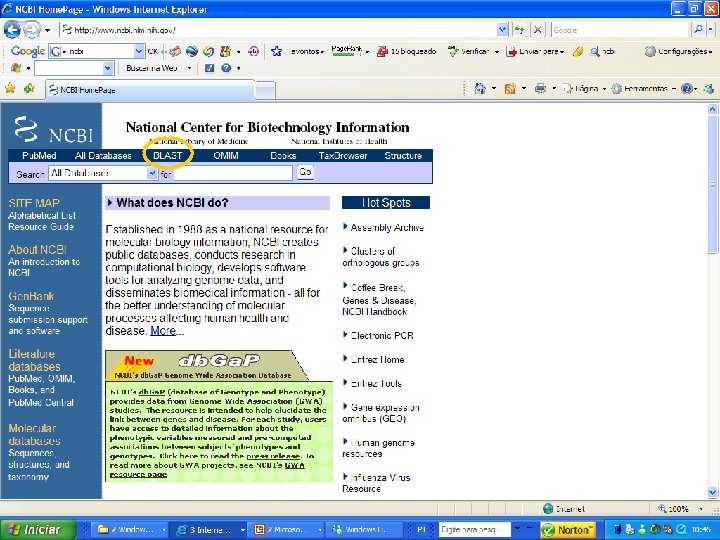Open the OMIM tab

pos(226,156)
